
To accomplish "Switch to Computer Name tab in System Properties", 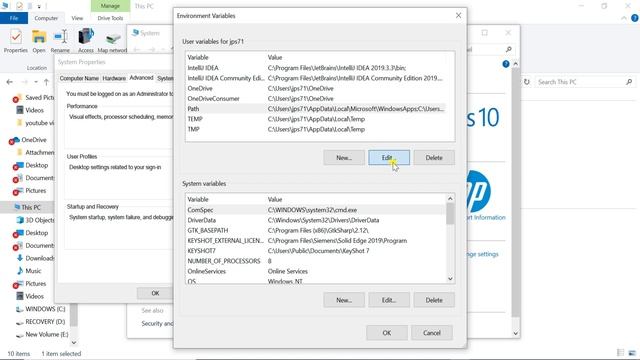I will (x=79, y=78).
